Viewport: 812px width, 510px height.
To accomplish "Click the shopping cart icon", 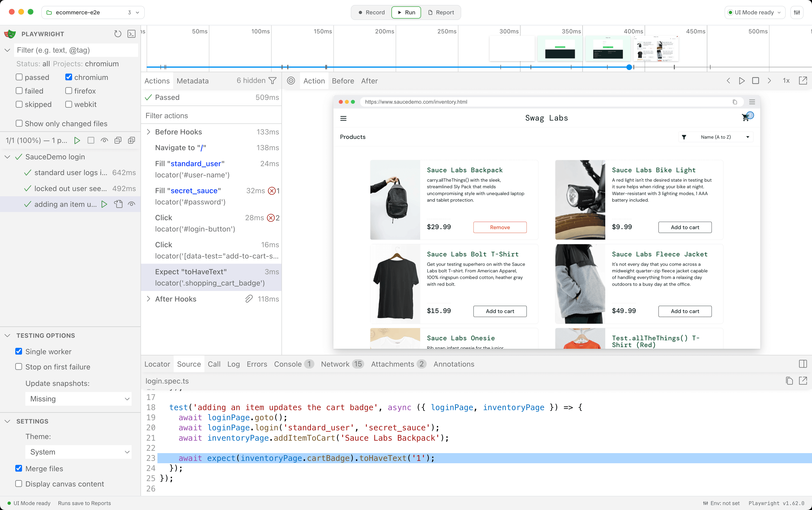I will [x=746, y=117].
